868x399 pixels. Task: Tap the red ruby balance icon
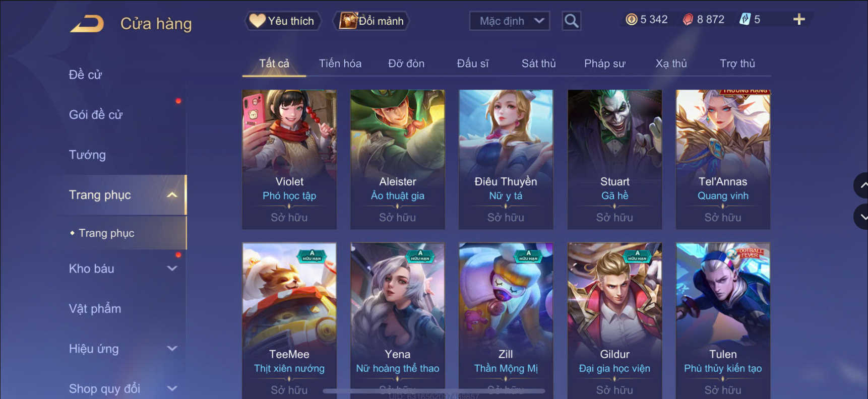688,20
